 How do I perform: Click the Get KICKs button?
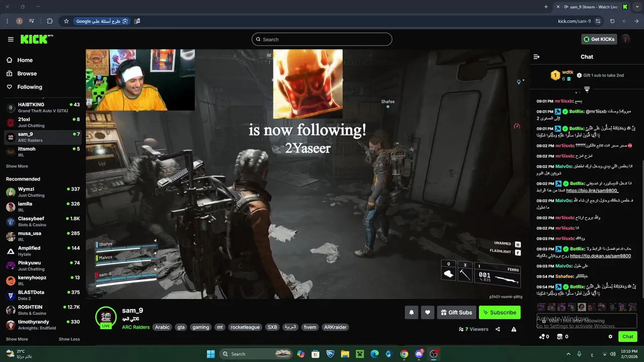click(x=599, y=39)
